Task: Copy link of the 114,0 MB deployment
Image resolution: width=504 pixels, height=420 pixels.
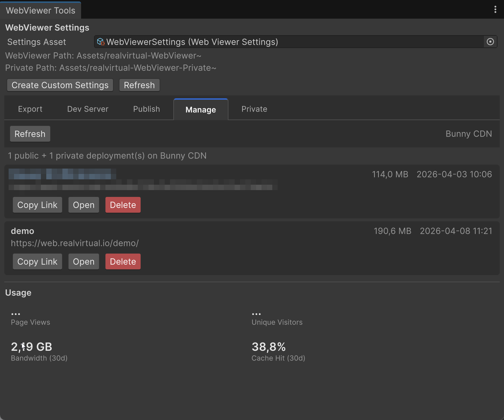Action: (x=37, y=205)
